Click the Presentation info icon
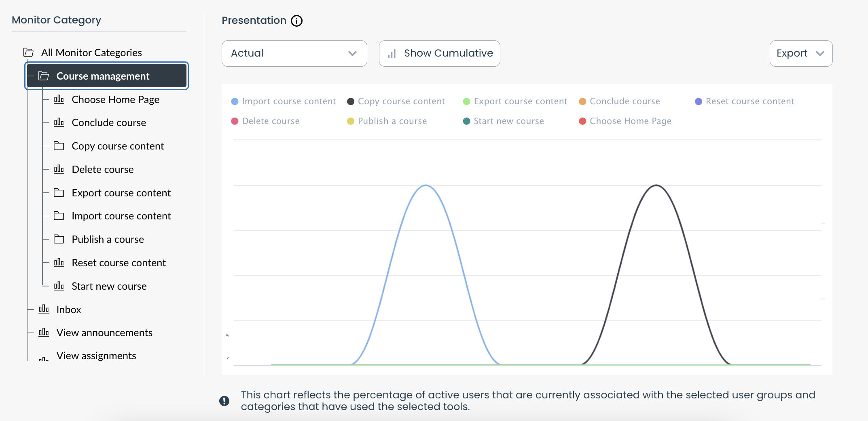This screenshot has height=421, width=868. point(296,21)
